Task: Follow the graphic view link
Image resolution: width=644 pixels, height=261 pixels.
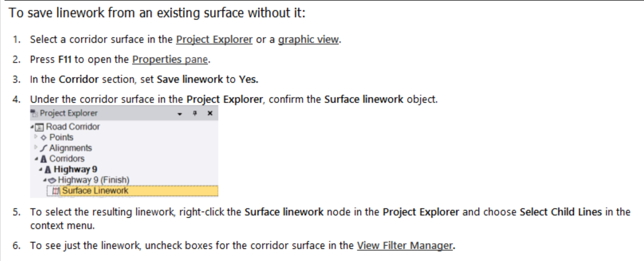Action: [x=308, y=39]
